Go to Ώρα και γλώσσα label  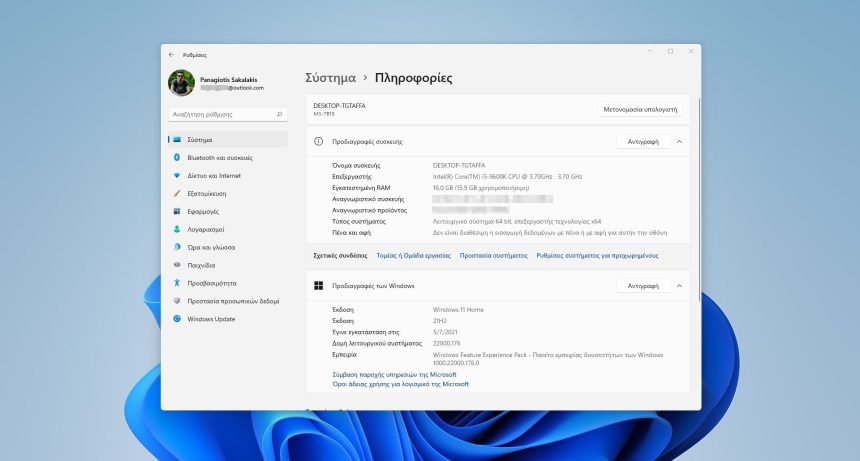point(211,248)
